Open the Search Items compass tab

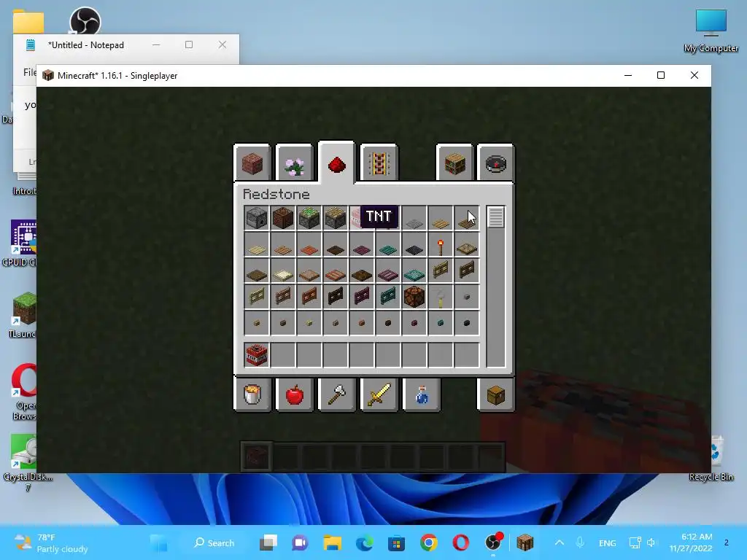click(495, 164)
